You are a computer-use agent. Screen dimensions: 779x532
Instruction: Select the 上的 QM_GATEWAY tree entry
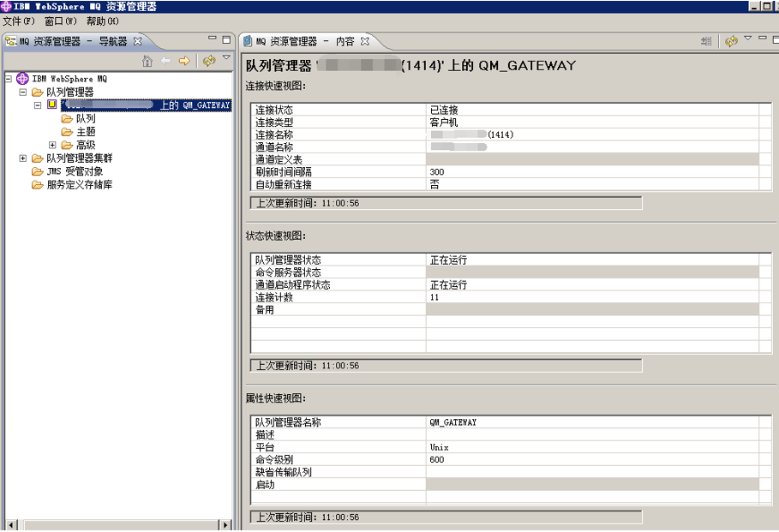(147, 105)
